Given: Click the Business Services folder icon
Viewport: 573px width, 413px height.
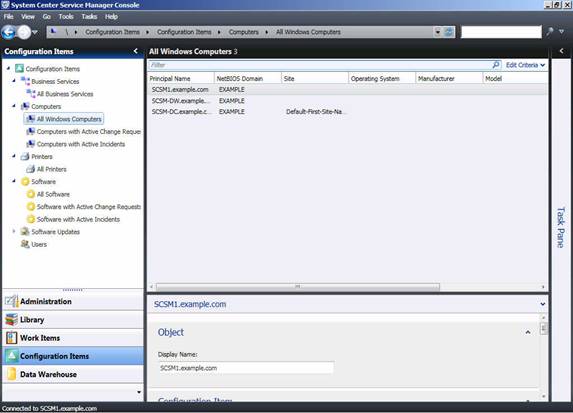Looking at the screenshot, I should [x=25, y=81].
